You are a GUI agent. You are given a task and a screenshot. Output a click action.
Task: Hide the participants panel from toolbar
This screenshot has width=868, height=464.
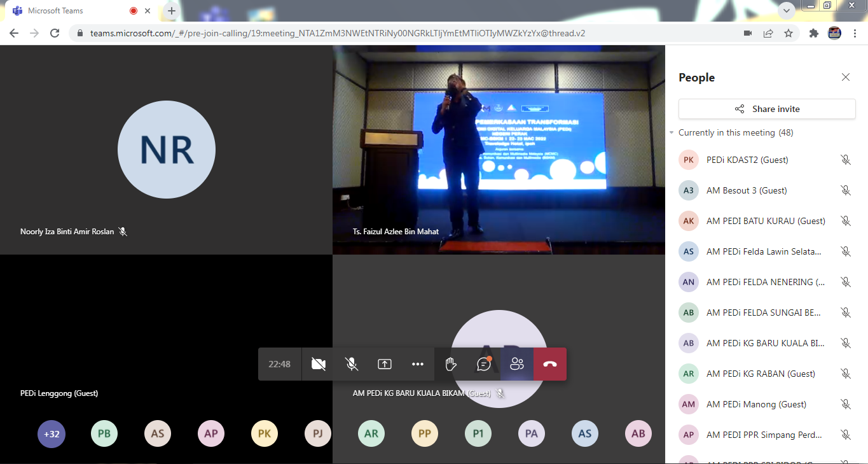coord(517,364)
